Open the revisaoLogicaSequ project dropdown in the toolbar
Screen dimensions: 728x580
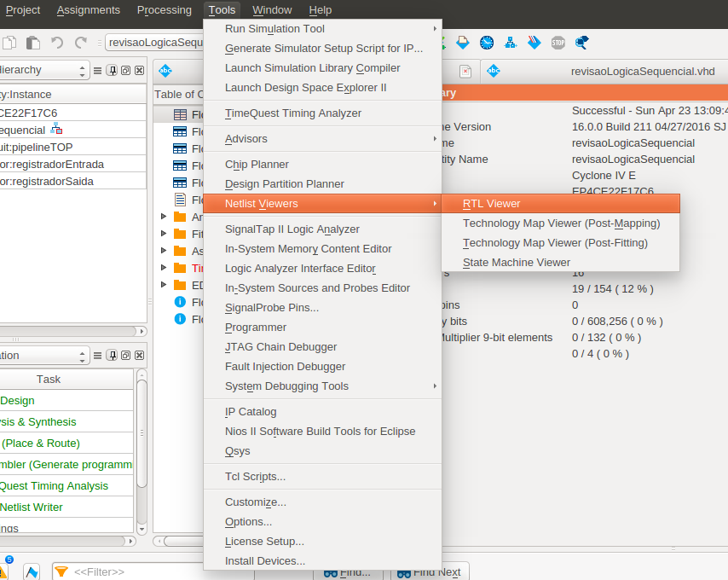click(x=155, y=43)
